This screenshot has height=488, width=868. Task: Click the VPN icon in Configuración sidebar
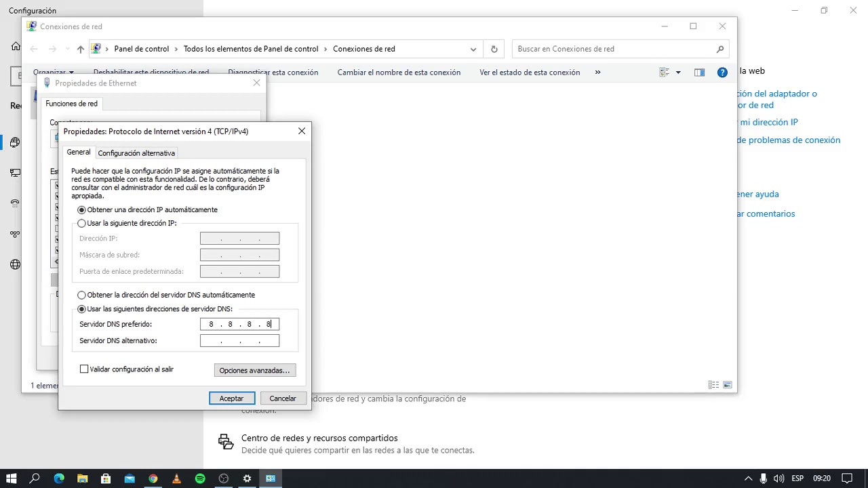coord(15,234)
